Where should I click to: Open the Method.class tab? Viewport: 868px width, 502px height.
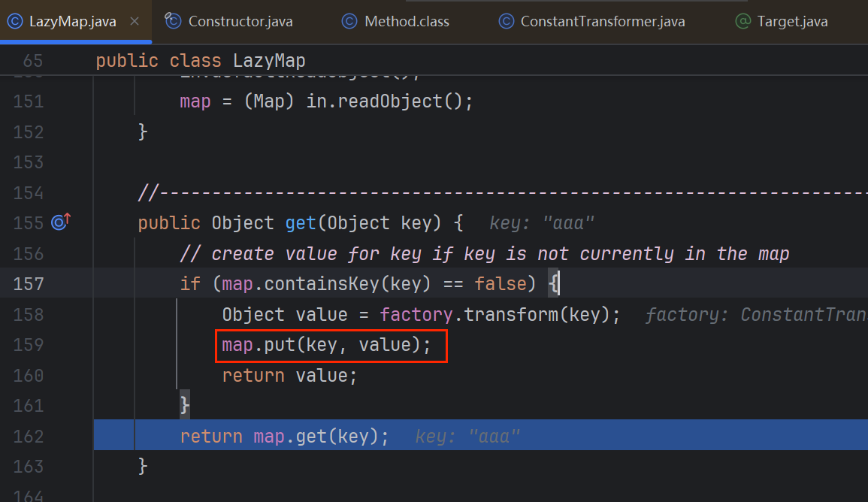(x=407, y=21)
